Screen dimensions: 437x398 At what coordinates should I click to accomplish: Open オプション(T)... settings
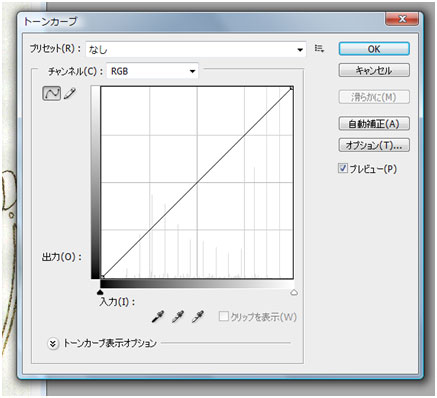374,145
